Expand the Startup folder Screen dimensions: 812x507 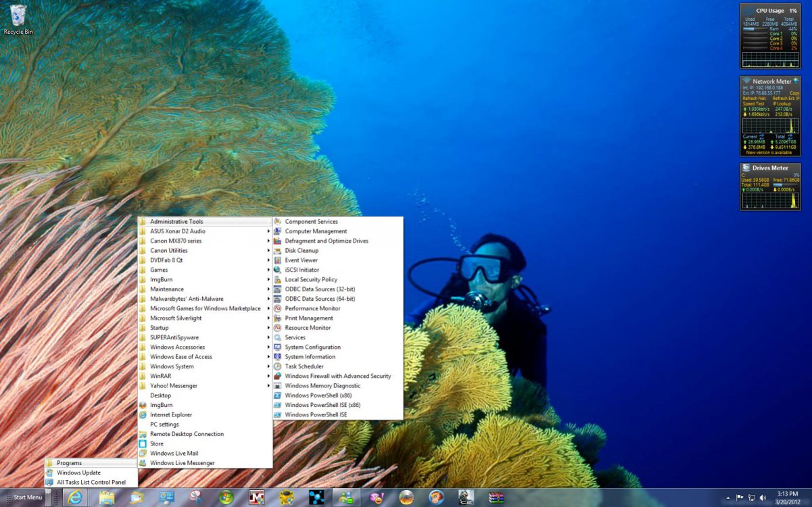click(205, 328)
